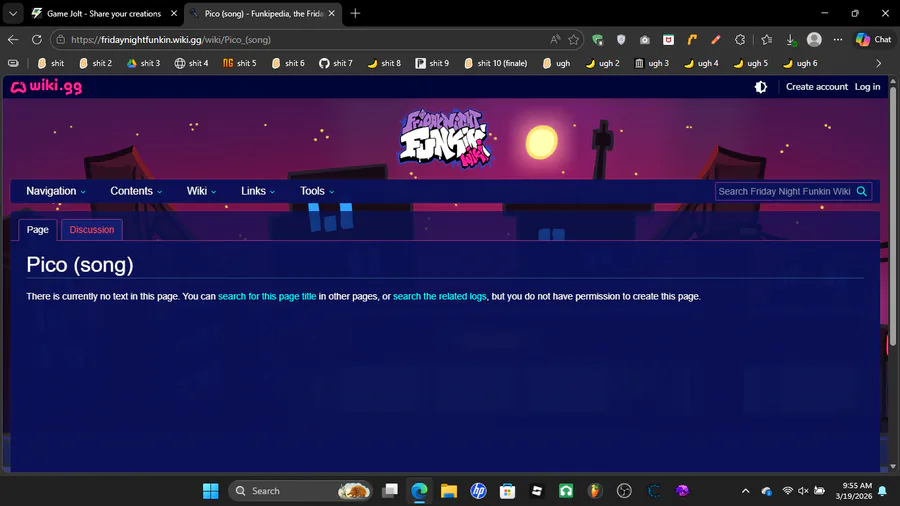900x506 pixels.
Task: Open OBS Studio from the taskbar
Action: 624,491
